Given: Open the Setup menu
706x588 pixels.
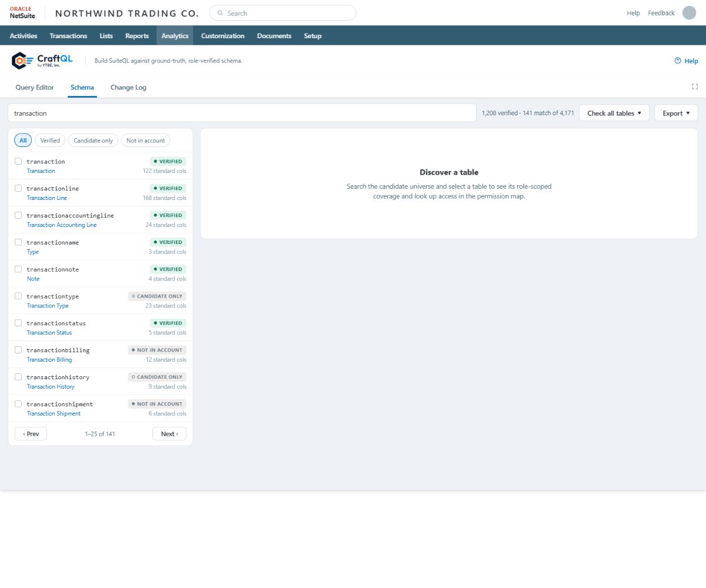Looking at the screenshot, I should [312, 36].
